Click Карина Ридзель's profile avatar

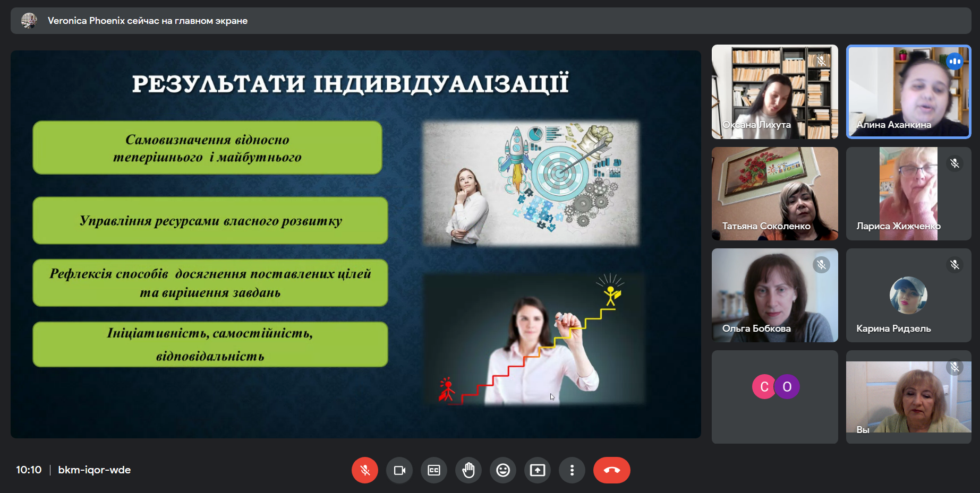(908, 295)
